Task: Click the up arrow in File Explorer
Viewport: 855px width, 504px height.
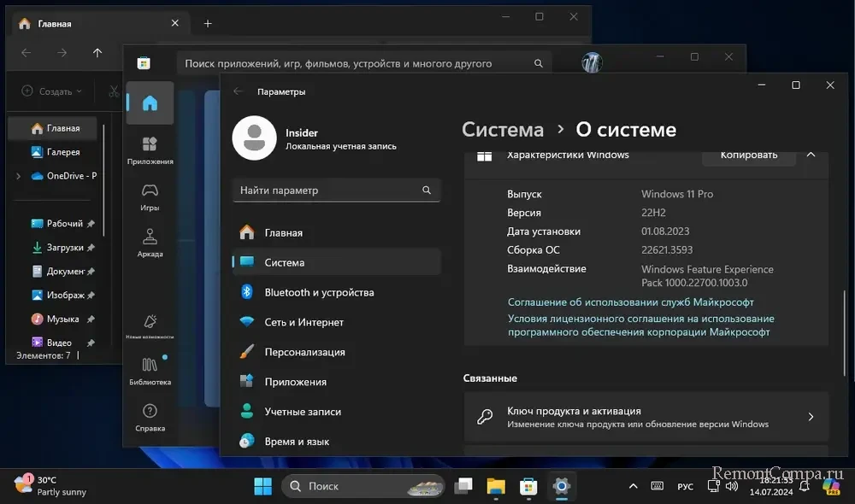Action: [x=97, y=53]
